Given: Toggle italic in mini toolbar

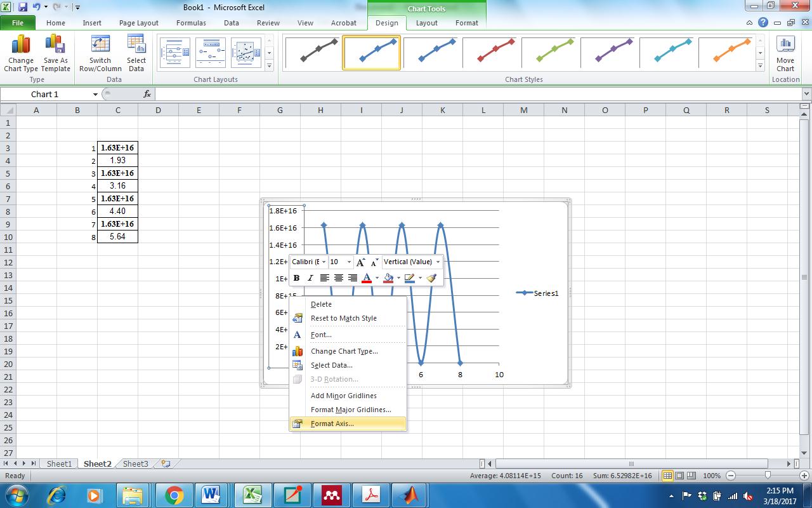Looking at the screenshot, I should 310,278.
